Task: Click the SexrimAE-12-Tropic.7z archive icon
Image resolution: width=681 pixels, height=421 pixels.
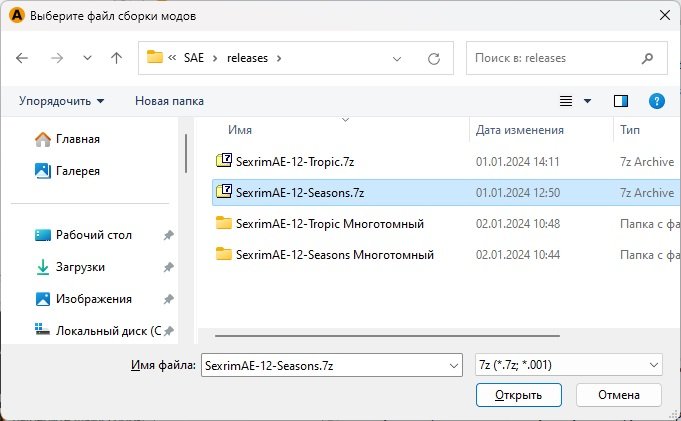Action: pyautogui.click(x=224, y=161)
